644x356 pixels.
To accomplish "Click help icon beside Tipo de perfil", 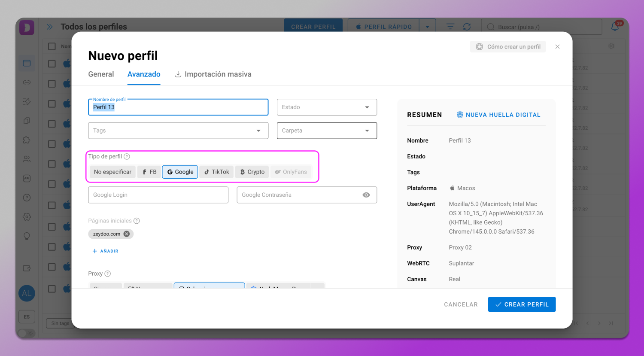I will click(x=127, y=157).
